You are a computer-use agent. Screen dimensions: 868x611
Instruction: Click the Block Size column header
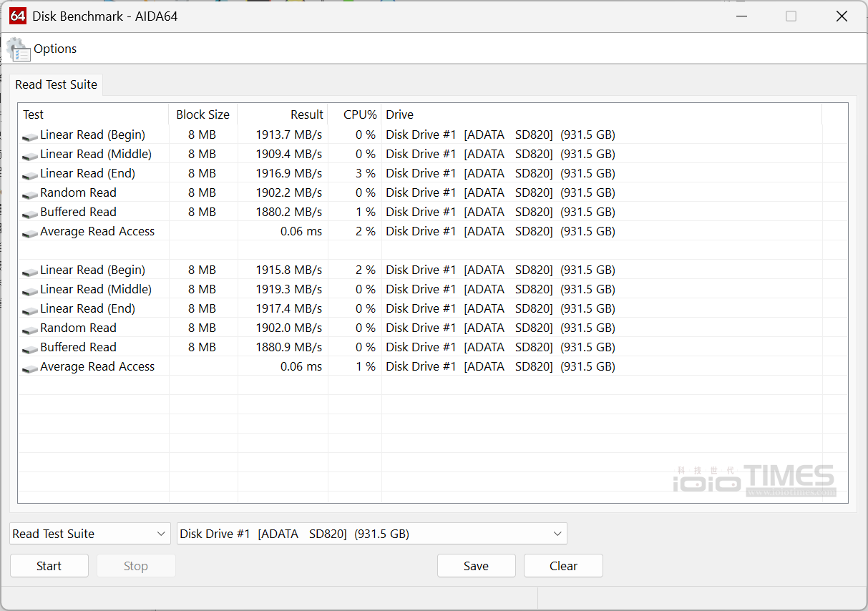click(203, 114)
